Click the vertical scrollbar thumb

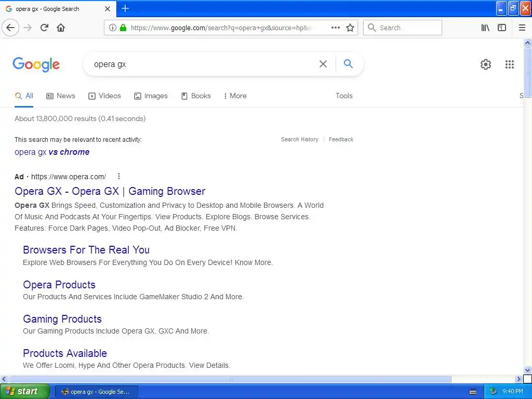[x=527, y=72]
